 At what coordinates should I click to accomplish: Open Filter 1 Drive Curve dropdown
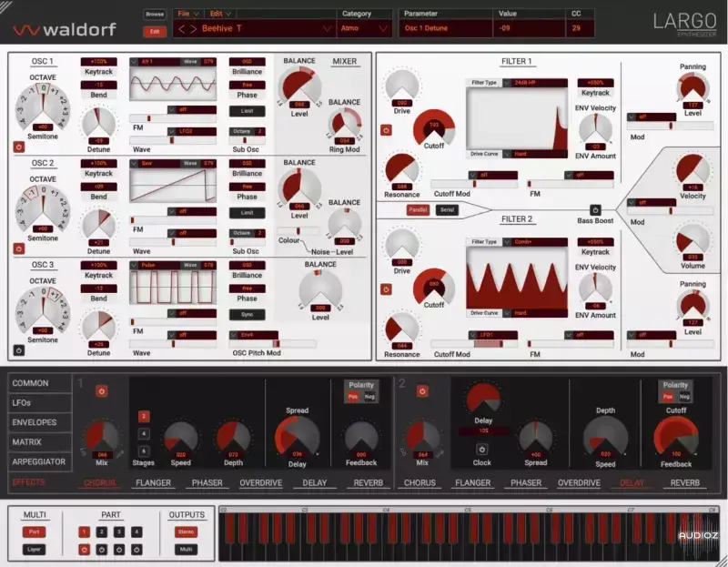pyautogui.click(x=508, y=154)
